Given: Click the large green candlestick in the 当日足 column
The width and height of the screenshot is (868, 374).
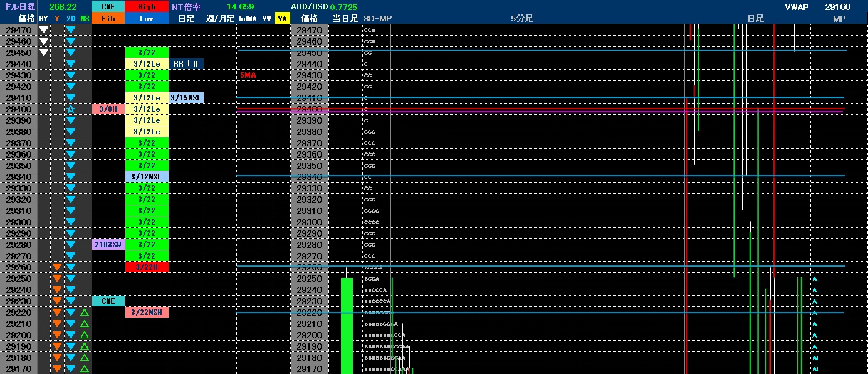Looking at the screenshot, I should tap(347, 326).
